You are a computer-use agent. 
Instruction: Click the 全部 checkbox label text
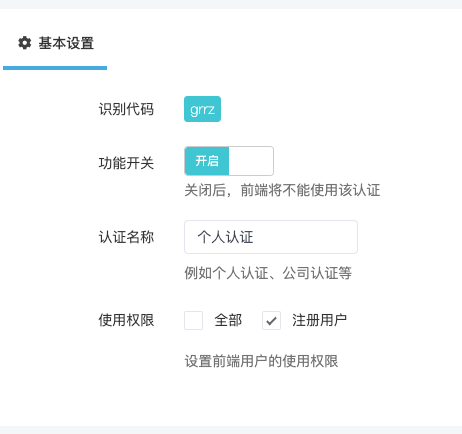tap(228, 320)
